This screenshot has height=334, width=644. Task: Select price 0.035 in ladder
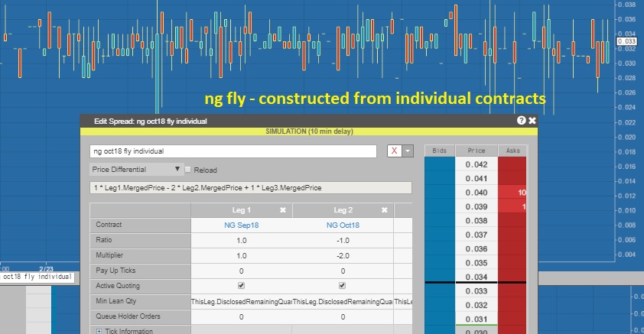[x=476, y=263]
